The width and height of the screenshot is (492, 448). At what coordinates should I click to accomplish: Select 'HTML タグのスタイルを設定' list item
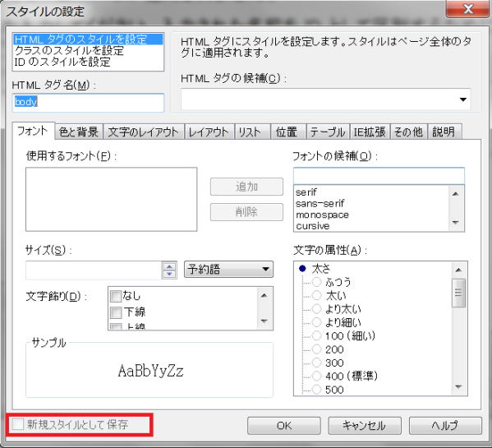point(88,39)
